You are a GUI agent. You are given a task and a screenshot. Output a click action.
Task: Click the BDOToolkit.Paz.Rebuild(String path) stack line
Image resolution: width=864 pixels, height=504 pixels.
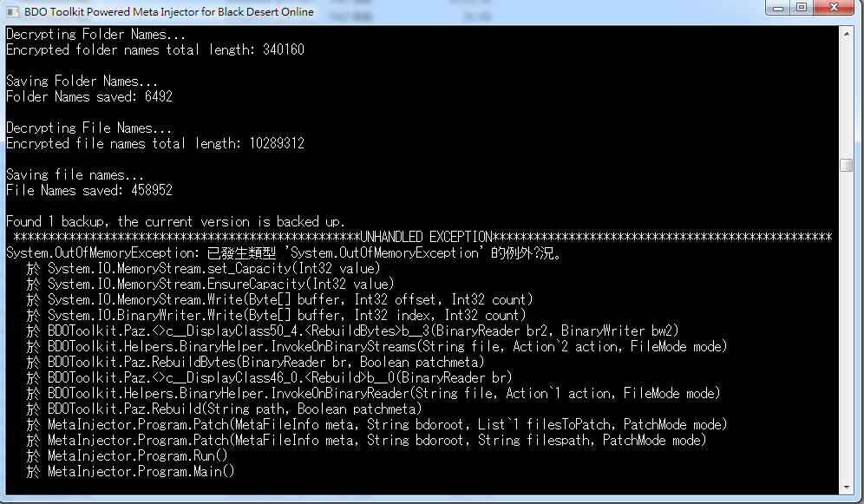tap(234, 409)
